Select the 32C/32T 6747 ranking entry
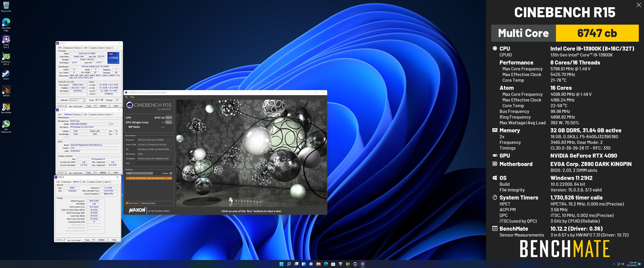Viewport: 644px width, 268px height. tap(149, 178)
